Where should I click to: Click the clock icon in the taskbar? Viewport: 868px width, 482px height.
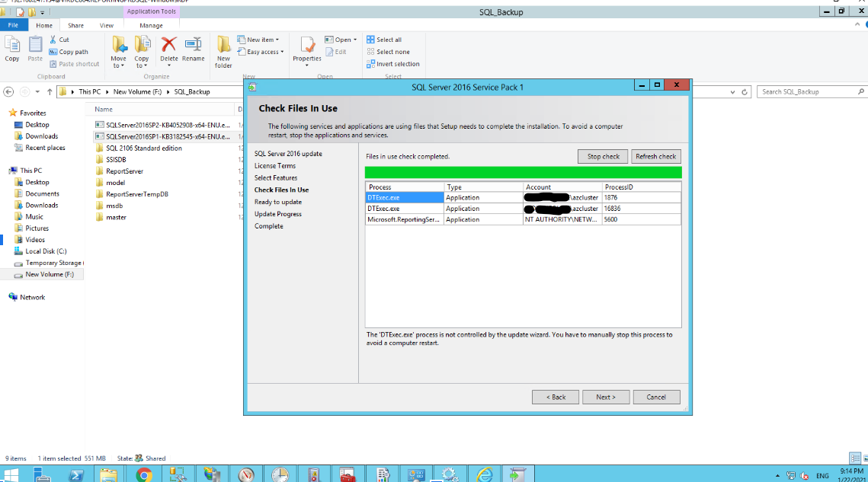[280, 475]
